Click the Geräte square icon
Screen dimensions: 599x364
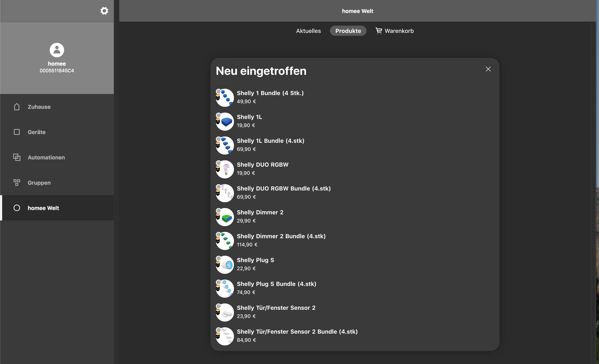point(17,132)
